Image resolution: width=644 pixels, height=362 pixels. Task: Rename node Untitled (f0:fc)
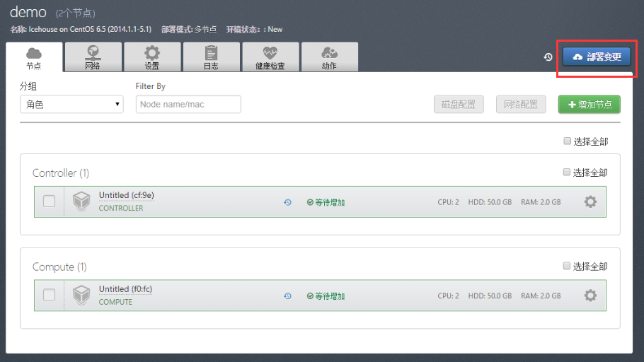pyautogui.click(x=125, y=289)
